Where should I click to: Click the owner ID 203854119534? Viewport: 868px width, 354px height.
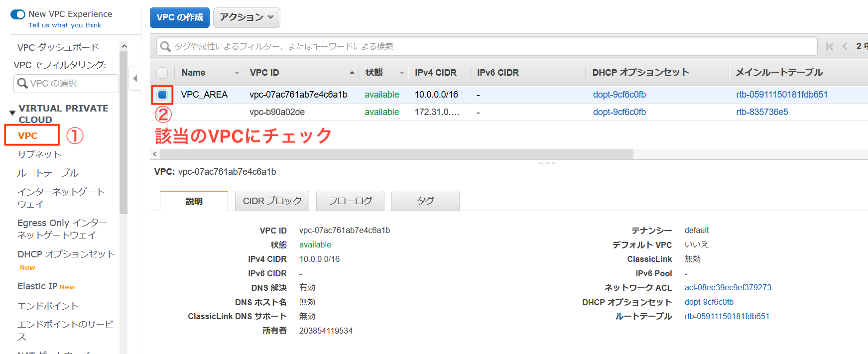click(x=326, y=331)
